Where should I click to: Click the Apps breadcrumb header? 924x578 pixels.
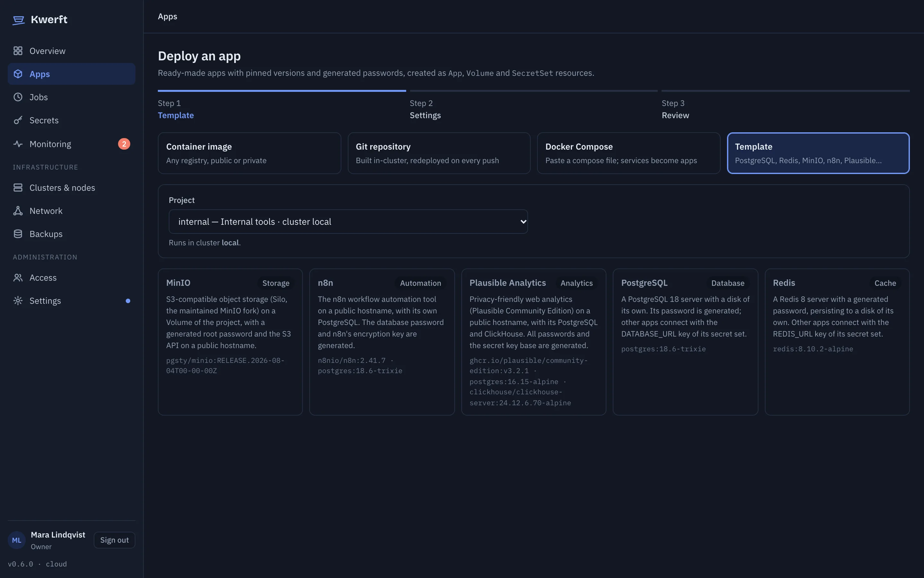click(x=167, y=16)
